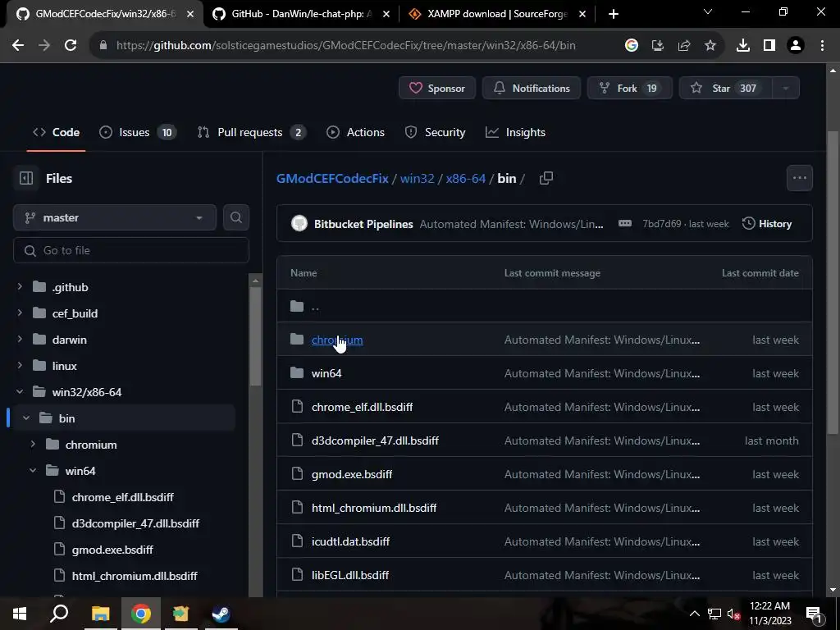840x630 pixels.
Task: Open the commit History link
Action: tap(767, 223)
